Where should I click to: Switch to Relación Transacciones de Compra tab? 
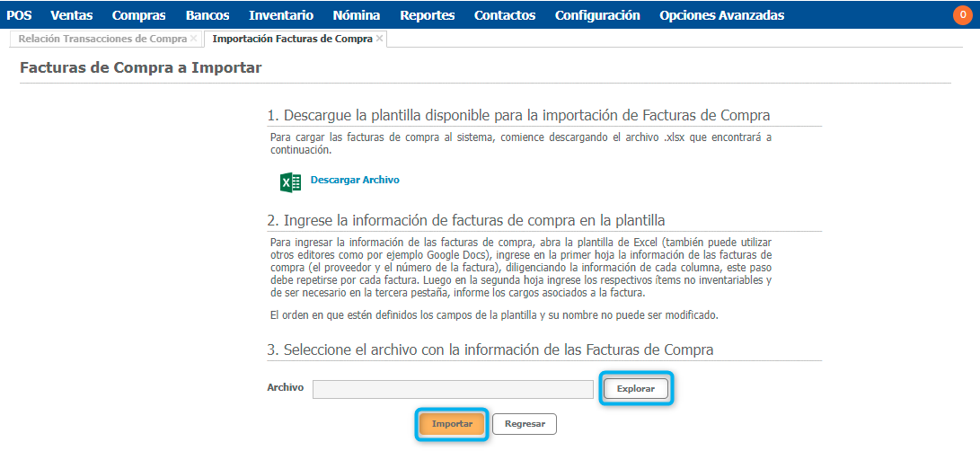[102, 39]
